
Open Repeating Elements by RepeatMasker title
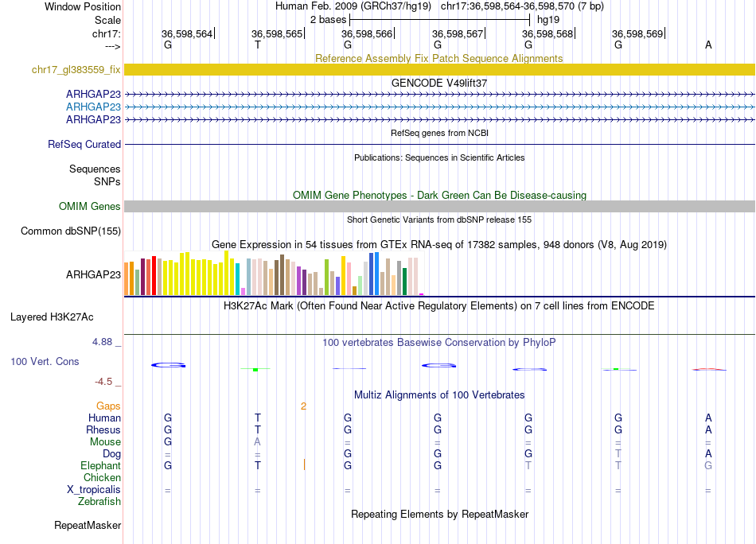pos(439,514)
